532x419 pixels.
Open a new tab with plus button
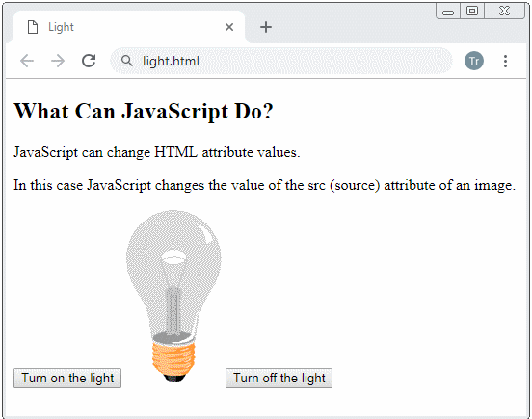pos(266,27)
